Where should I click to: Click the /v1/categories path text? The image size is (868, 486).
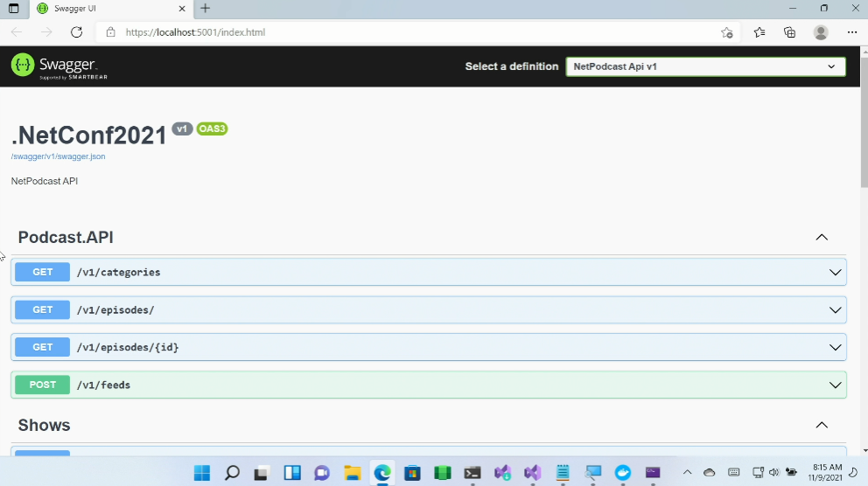point(118,272)
